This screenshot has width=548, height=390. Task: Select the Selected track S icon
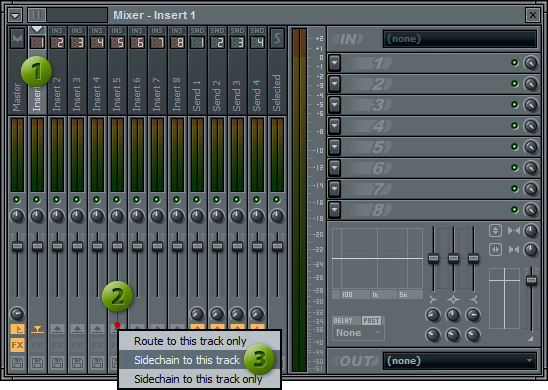[277, 38]
